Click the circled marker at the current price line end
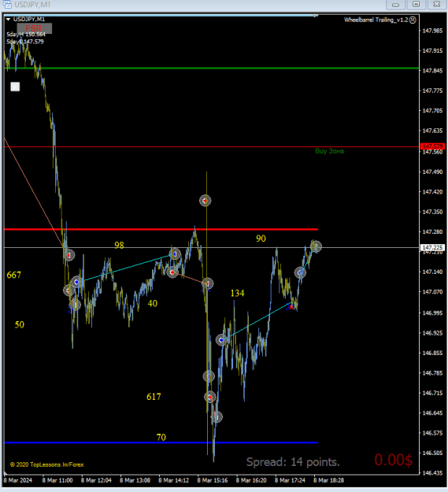448x492 pixels. click(x=316, y=246)
